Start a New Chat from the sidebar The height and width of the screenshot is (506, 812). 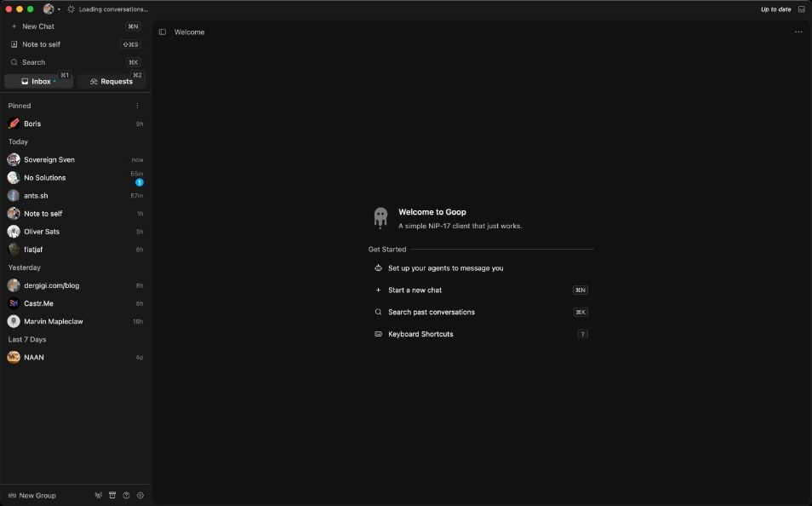click(x=75, y=26)
